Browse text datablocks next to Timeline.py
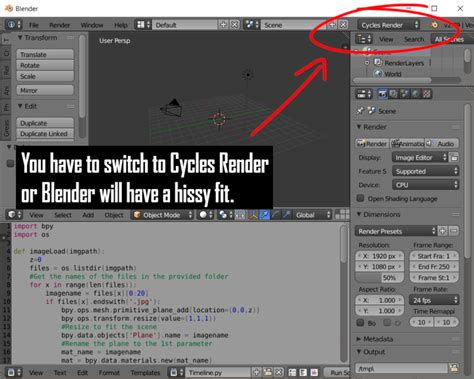 point(177,372)
